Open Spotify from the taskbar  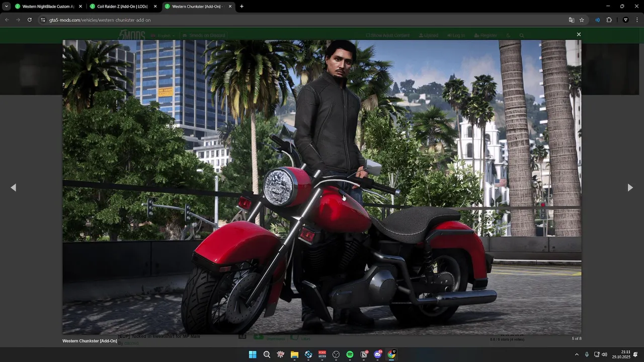pos(350,354)
